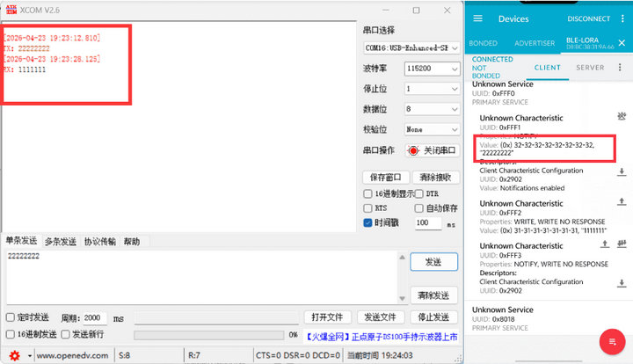
Task: Uncheck the 时间戳 timestamp checkbox
Action: pos(367,222)
